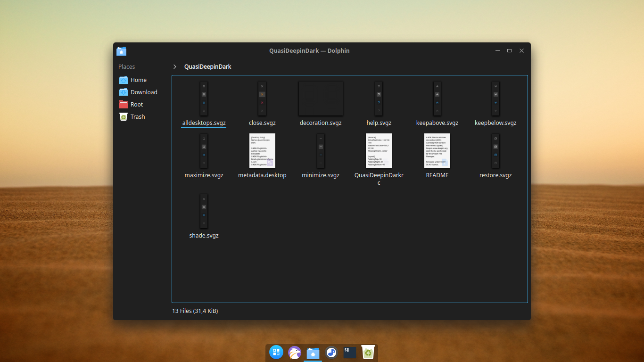Click the shade.svgz file name
This screenshot has width=644, height=362.
pyautogui.click(x=204, y=236)
